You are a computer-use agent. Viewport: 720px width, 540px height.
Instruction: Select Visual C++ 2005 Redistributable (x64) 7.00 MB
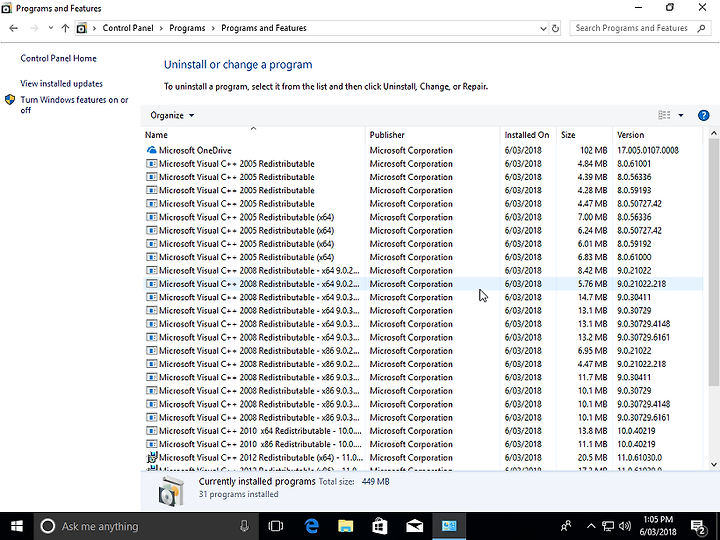422,217
